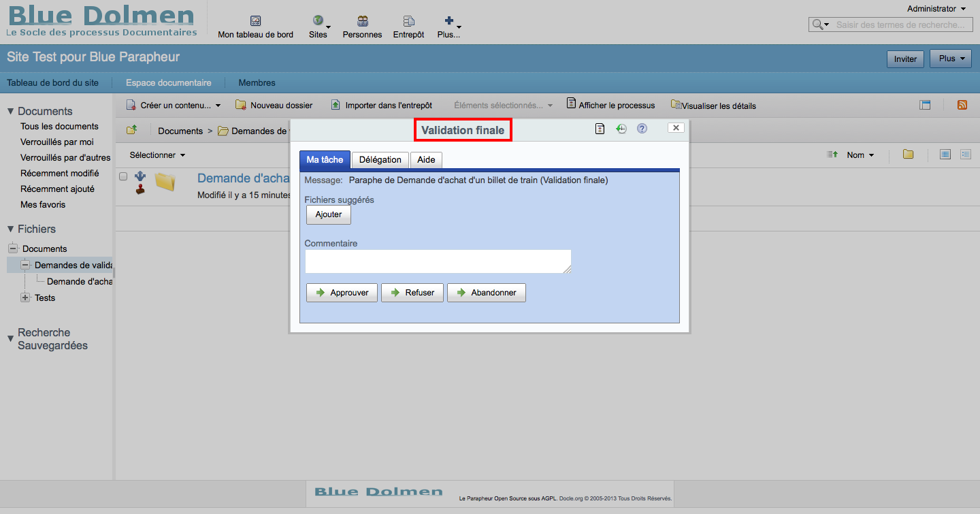Image resolution: width=980 pixels, height=514 pixels.
Task: Tick the checkbox of Demande d'achat folder
Action: tap(123, 176)
